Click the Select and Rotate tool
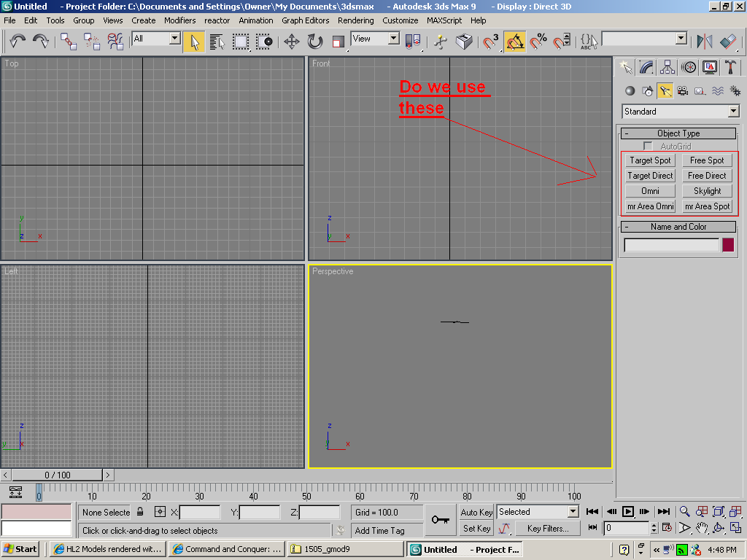Screen dimensions: 747x560 [315, 42]
